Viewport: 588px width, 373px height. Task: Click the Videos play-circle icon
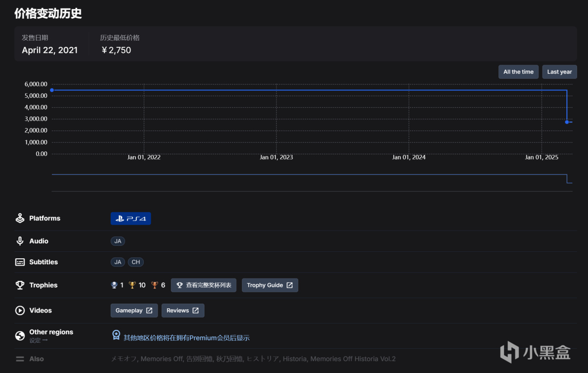20,311
